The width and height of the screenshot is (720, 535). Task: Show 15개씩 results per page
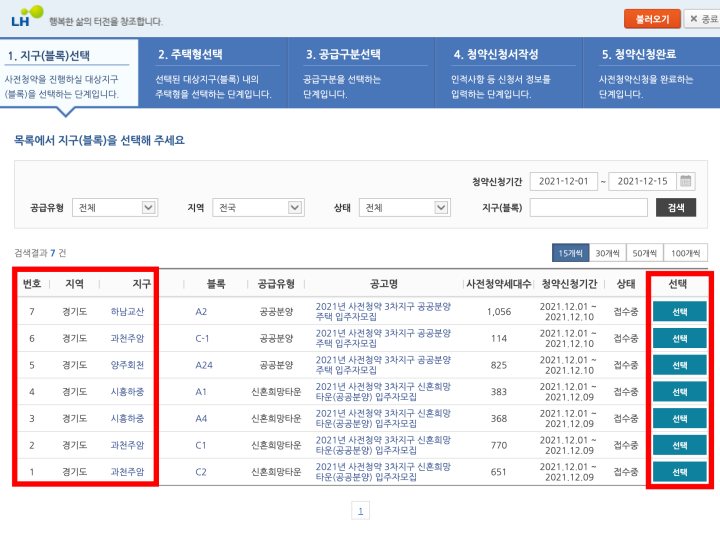pyautogui.click(x=570, y=253)
